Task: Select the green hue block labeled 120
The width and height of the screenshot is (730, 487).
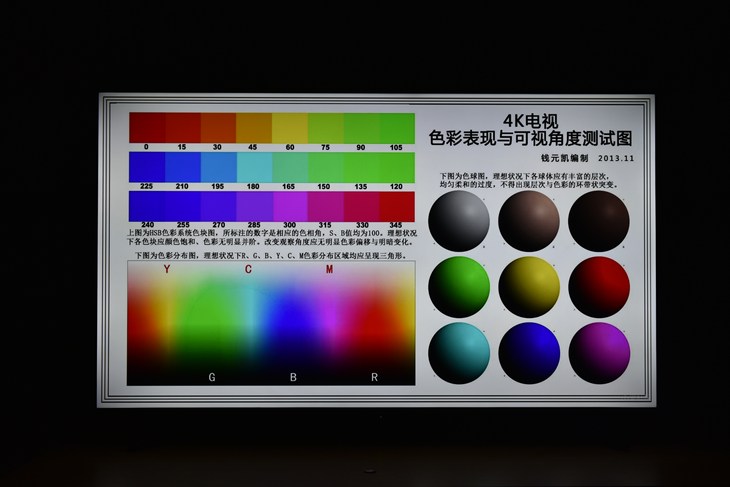Action: point(397,167)
